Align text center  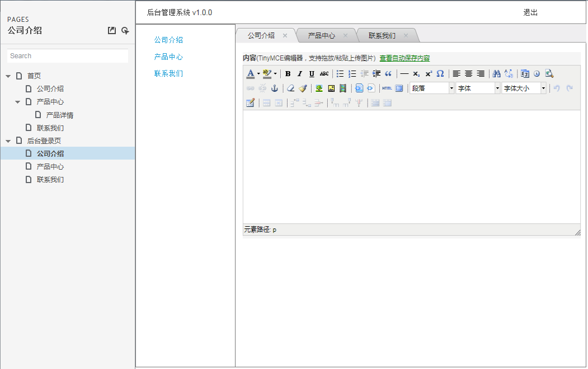click(468, 73)
